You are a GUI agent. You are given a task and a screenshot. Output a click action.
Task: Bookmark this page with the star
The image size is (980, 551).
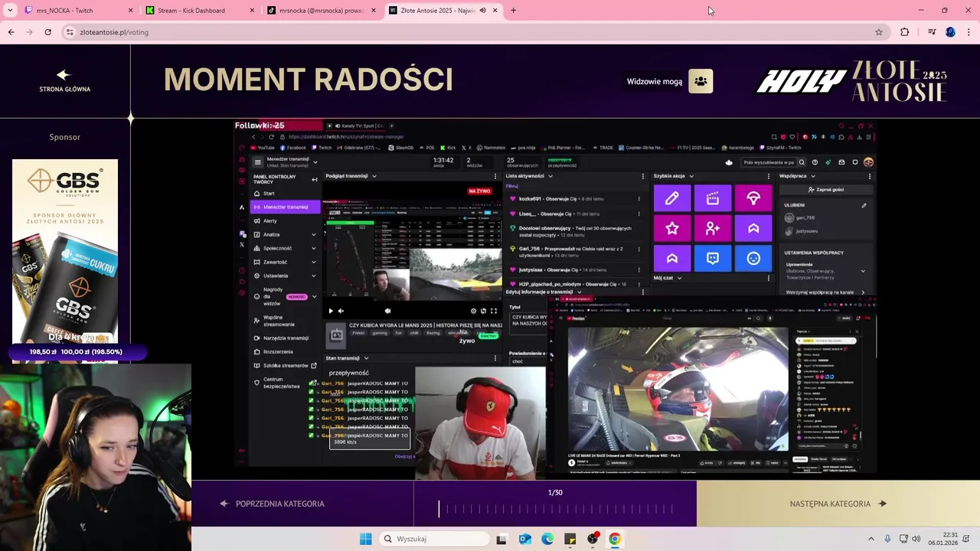click(879, 32)
